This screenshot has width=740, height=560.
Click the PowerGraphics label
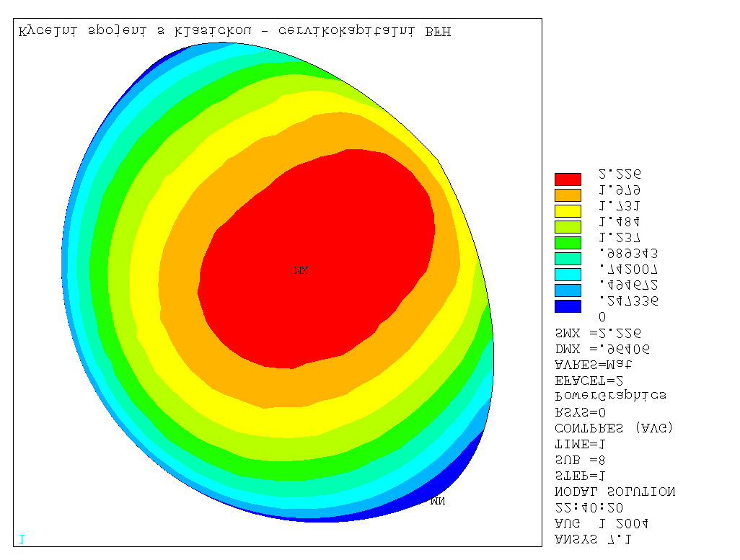611,396
